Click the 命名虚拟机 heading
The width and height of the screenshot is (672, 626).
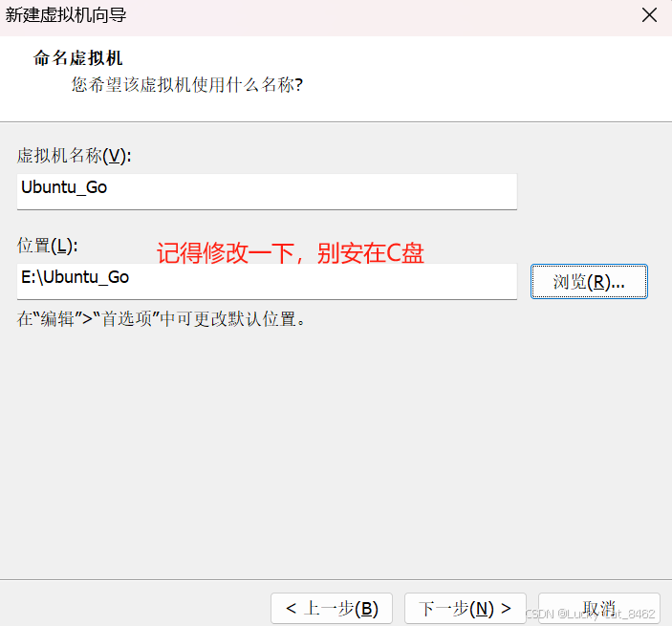(x=78, y=58)
